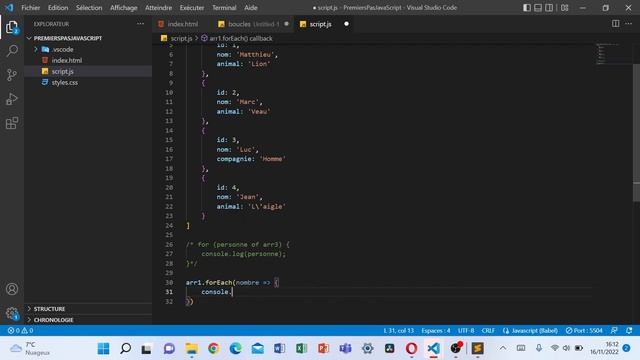Open the Manage gear icon
This screenshot has height=360, width=640.
click(x=12, y=313)
